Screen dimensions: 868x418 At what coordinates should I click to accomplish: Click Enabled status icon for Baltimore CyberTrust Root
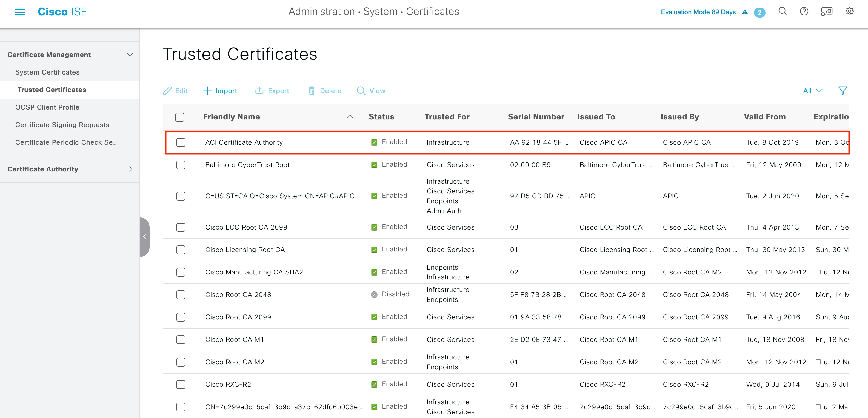point(374,165)
